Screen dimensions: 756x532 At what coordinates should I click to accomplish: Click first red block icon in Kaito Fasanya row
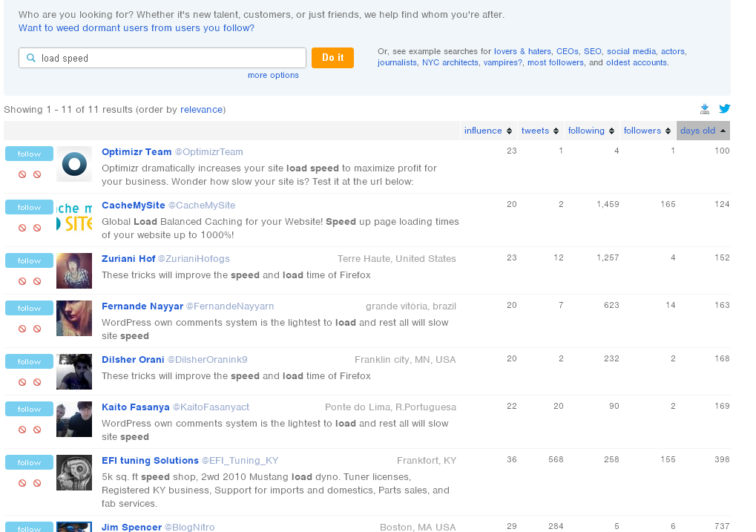[x=22, y=430]
